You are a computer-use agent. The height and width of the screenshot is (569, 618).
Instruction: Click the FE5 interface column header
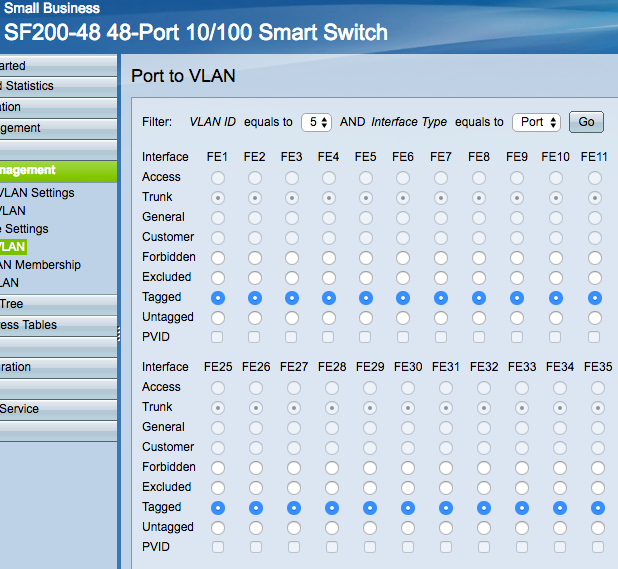[x=365, y=157]
